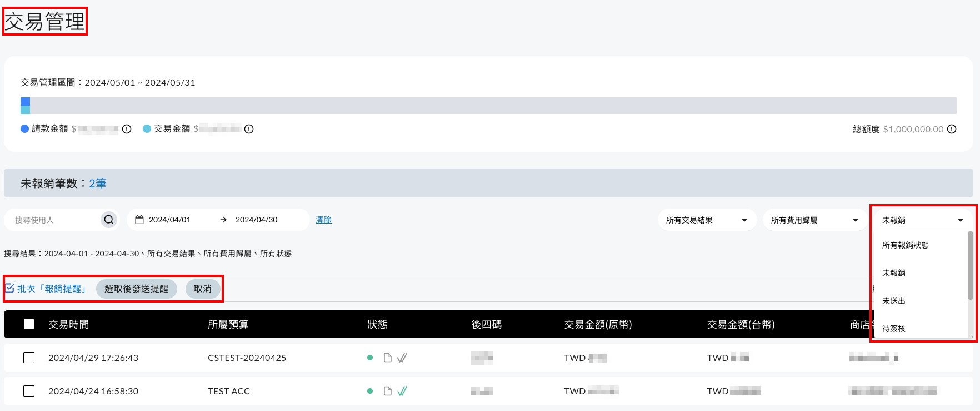Click 交易金額(原幣) column header

(598, 324)
